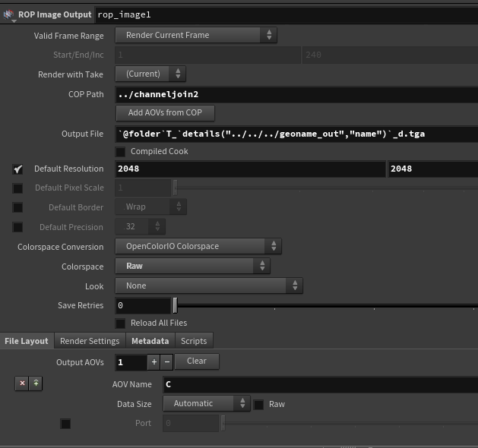The image size is (478, 448).
Task: Click the End frame field showing 240
Action: pos(390,55)
